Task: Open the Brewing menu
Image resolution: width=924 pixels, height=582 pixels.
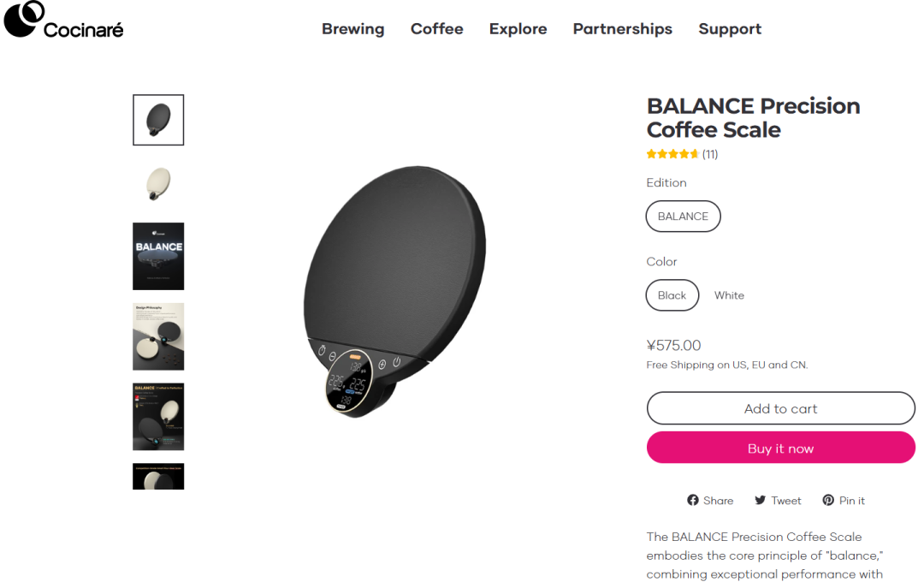Action: 352,29
